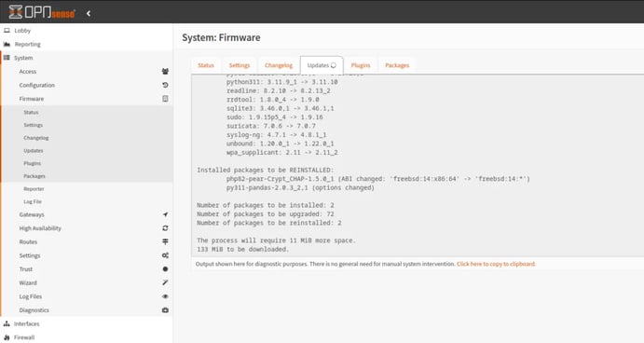Click the Gateways arrow icon

click(x=165, y=214)
